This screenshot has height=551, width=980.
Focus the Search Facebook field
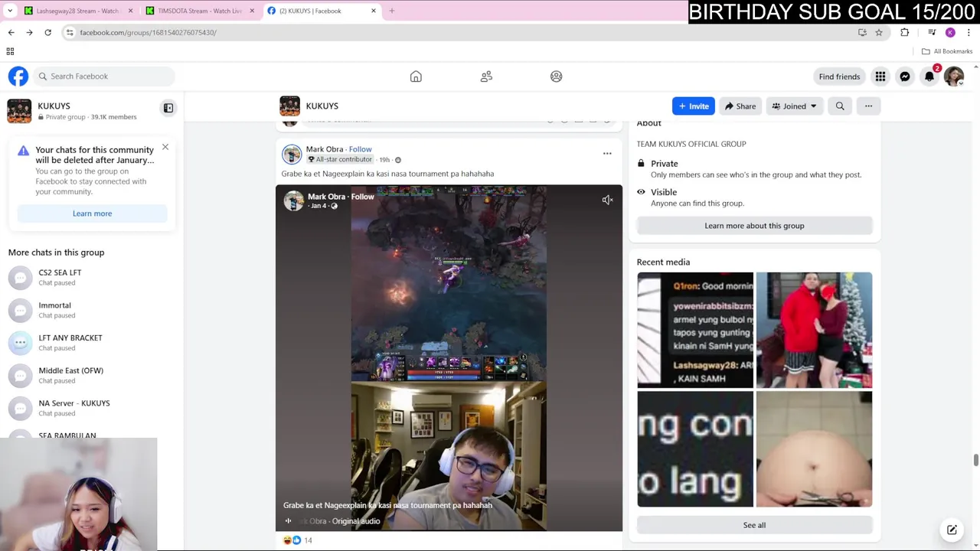click(x=105, y=77)
